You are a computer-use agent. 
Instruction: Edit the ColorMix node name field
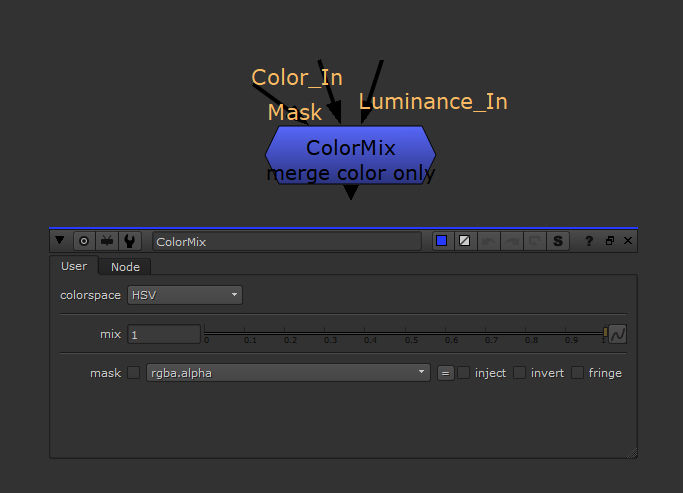click(x=287, y=241)
